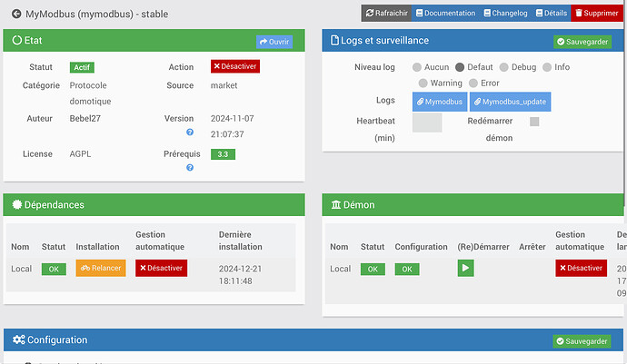Click the blue help icon under Prérequis
The height and width of the screenshot is (364, 627).
[190, 168]
